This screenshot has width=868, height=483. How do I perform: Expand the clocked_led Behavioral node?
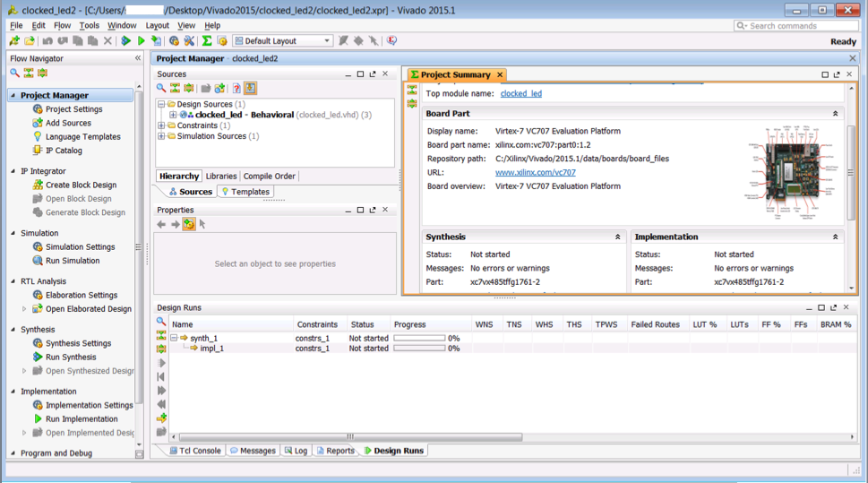173,115
